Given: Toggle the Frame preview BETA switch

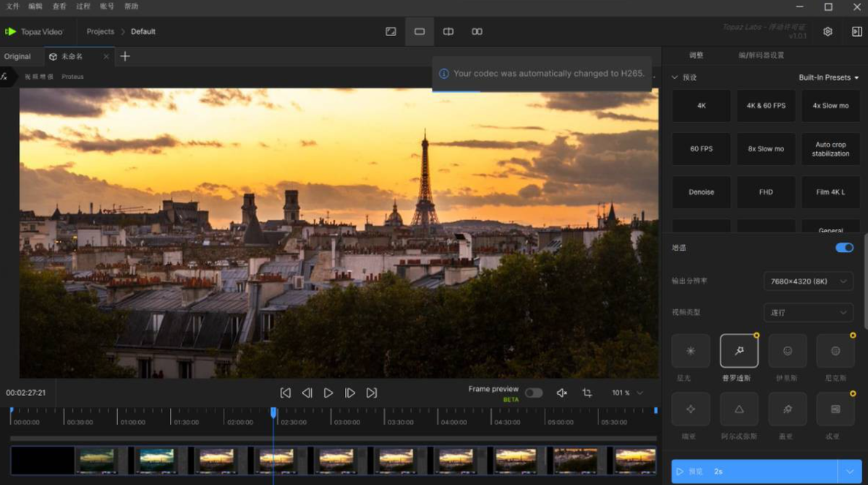Looking at the screenshot, I should pos(534,393).
